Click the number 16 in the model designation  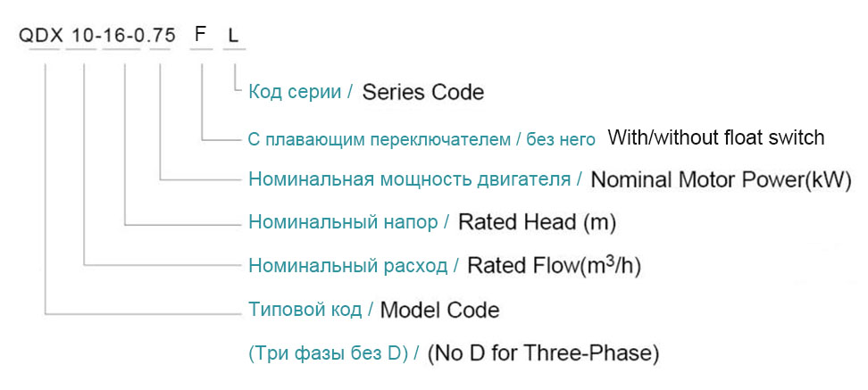click(x=120, y=38)
